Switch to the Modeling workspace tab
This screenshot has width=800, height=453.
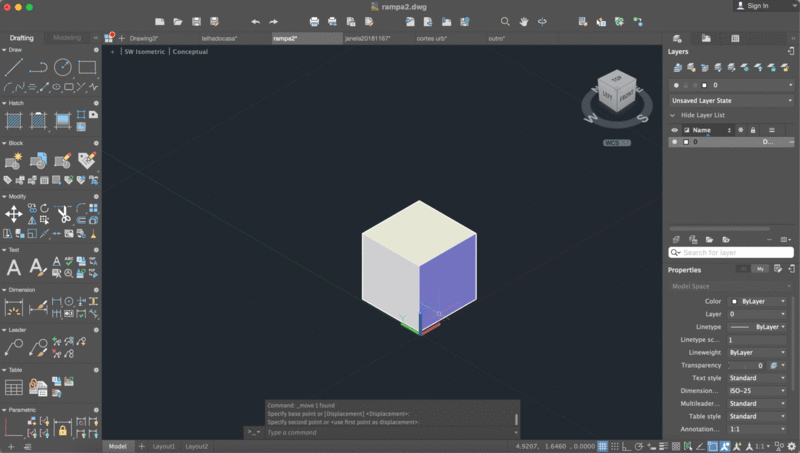click(67, 38)
